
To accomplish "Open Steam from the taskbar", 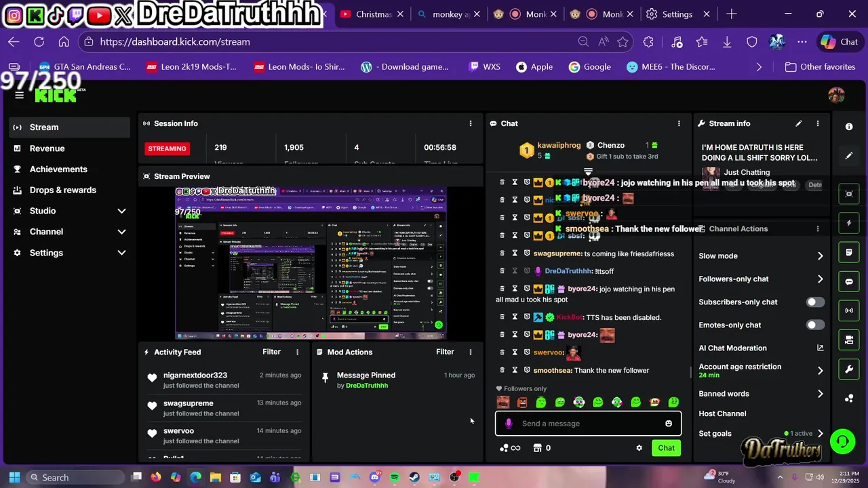I will point(414,477).
